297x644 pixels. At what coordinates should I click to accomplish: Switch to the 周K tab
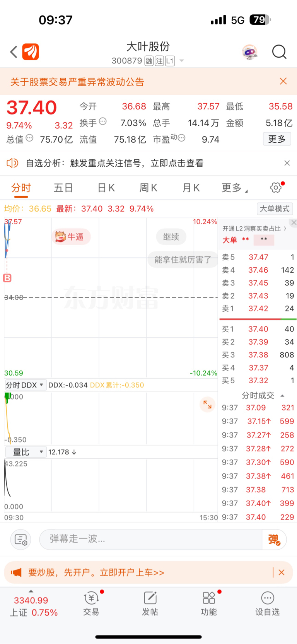coord(148,188)
